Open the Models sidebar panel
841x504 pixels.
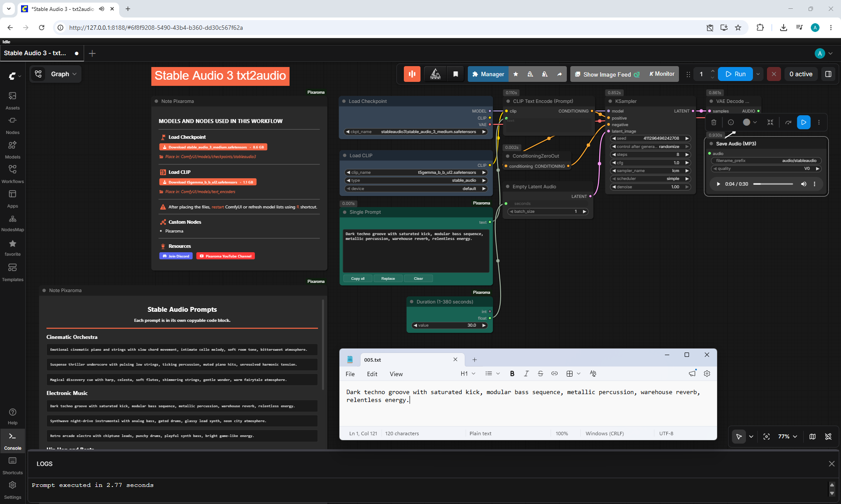pos(13,149)
